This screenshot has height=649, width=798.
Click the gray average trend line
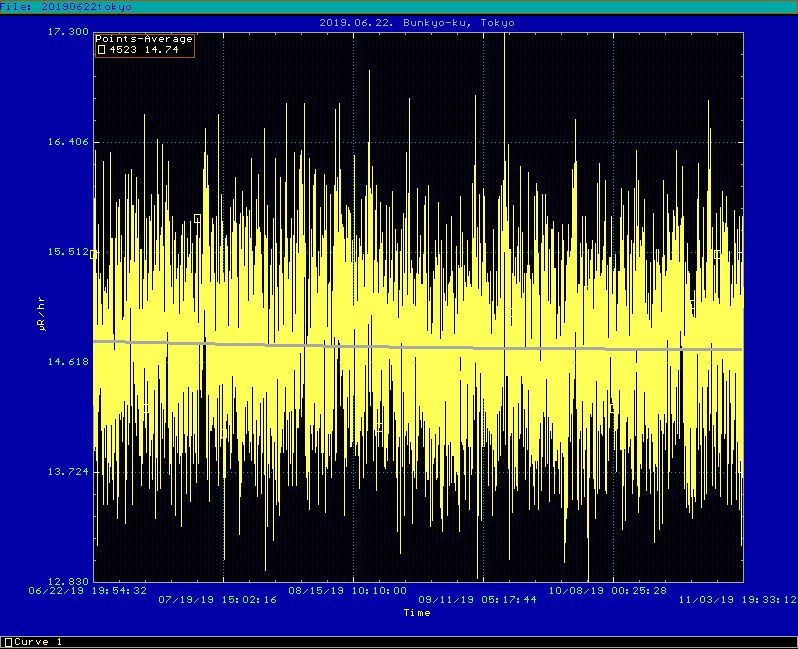[x=417, y=347]
